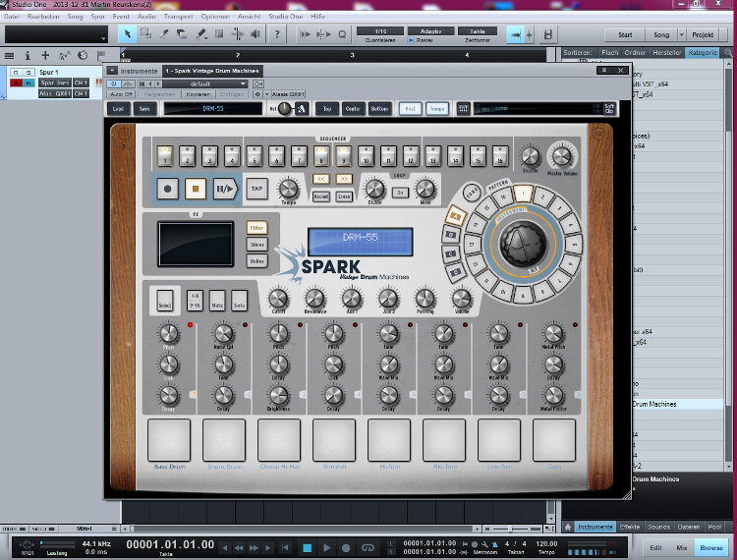The height and width of the screenshot is (560, 737).
Task: Open the Instrumente panel dropdown arrow
Action: [x=112, y=71]
